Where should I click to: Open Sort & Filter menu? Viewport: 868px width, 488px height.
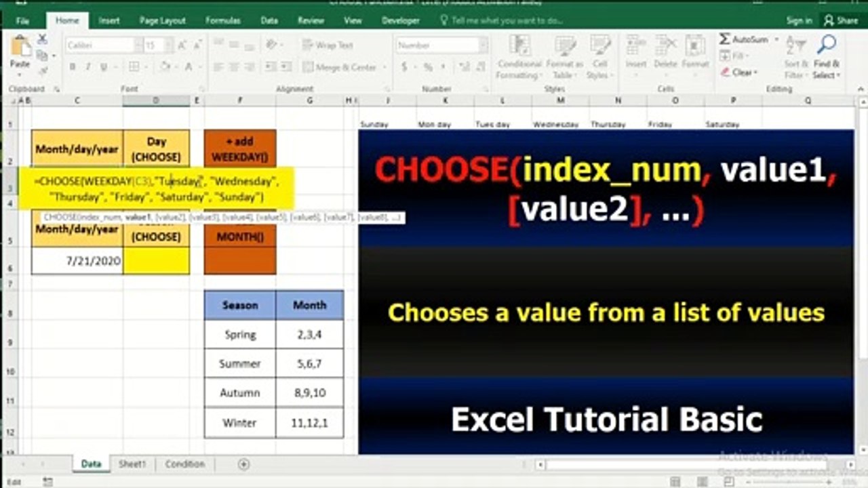795,57
